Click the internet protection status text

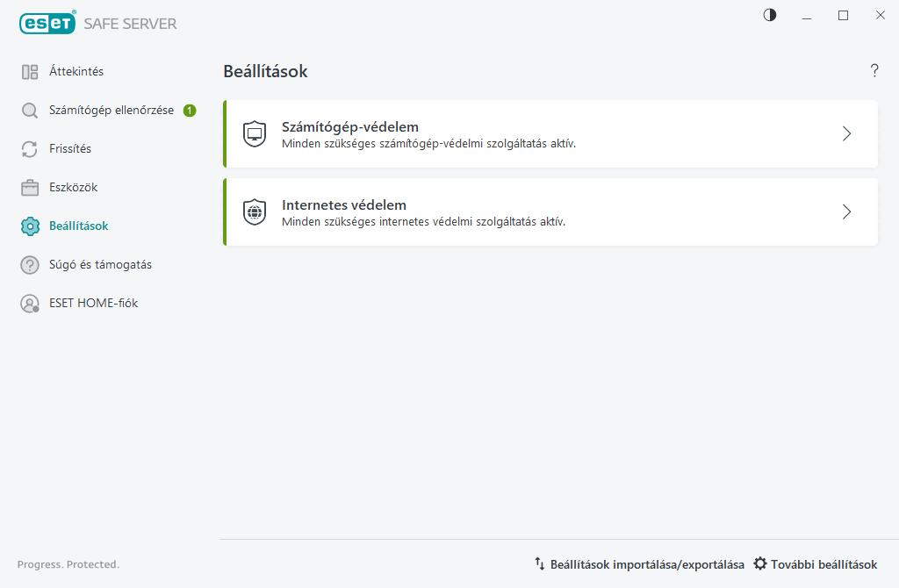tap(424, 222)
